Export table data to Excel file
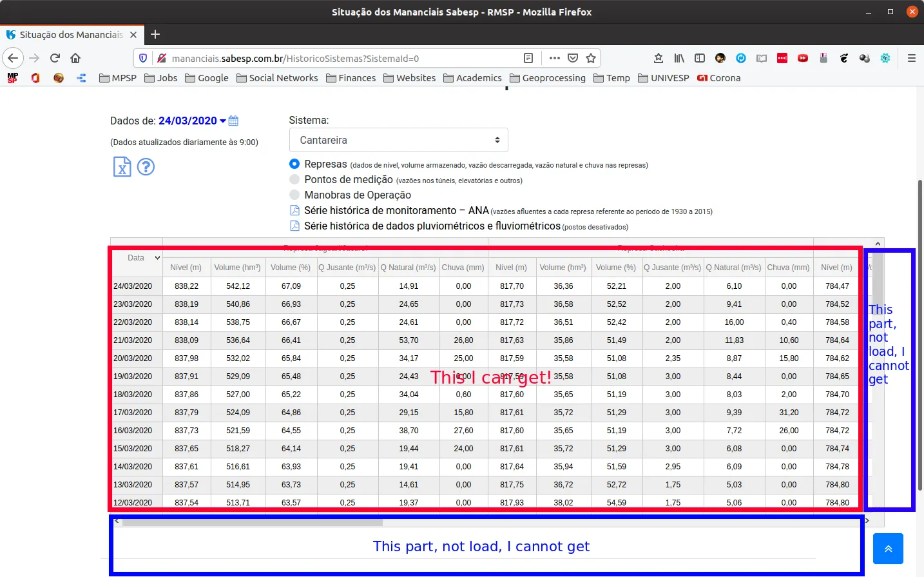Image resolution: width=924 pixels, height=577 pixels. pyautogui.click(x=122, y=167)
